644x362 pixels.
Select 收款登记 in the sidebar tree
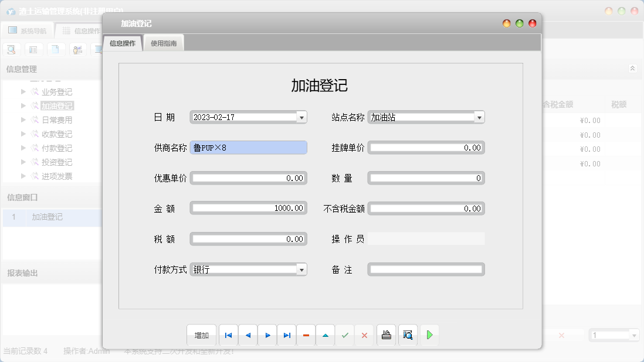tap(56, 134)
